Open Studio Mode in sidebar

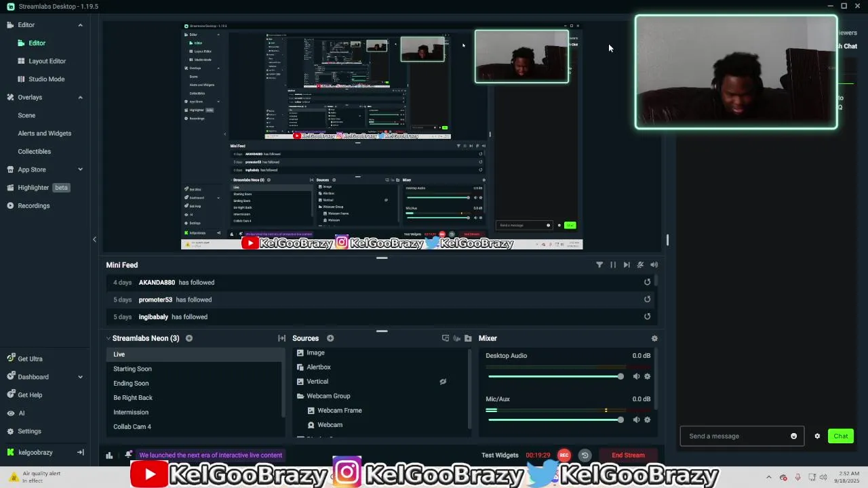click(x=46, y=79)
